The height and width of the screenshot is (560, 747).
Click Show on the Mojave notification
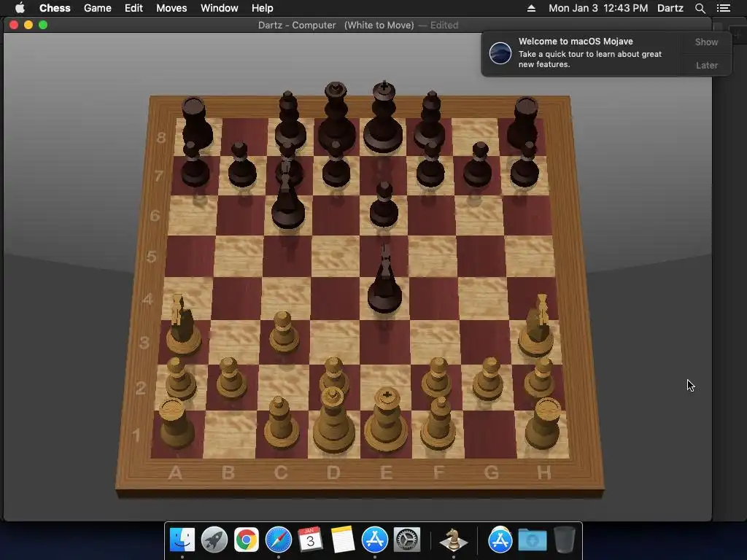[x=706, y=42]
